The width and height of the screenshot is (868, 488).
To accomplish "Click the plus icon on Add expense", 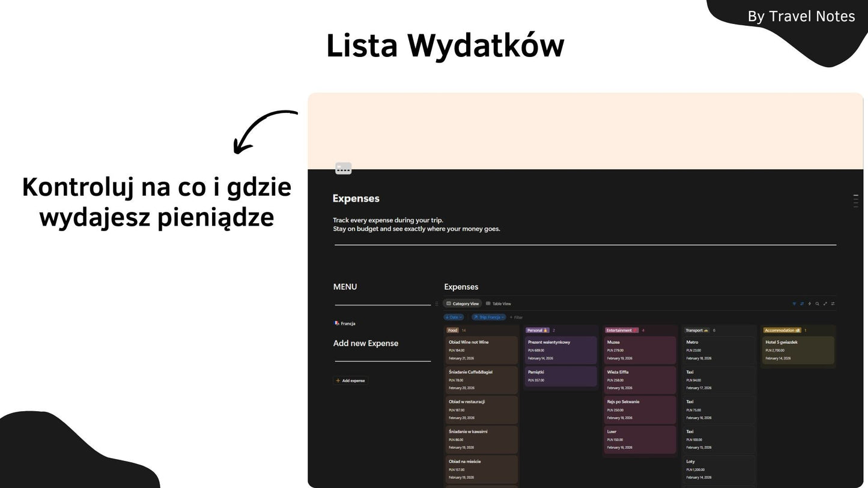I will click(x=338, y=381).
